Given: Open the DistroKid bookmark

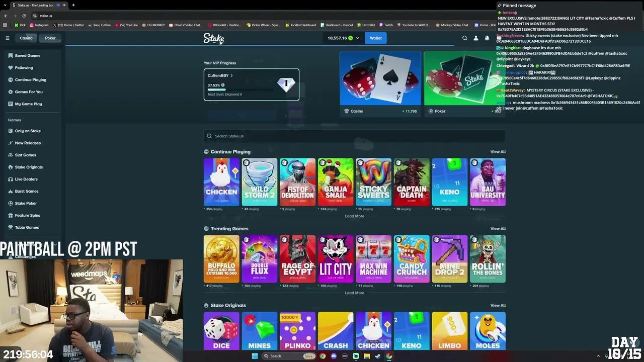Looking at the screenshot, I should pos(366,25).
